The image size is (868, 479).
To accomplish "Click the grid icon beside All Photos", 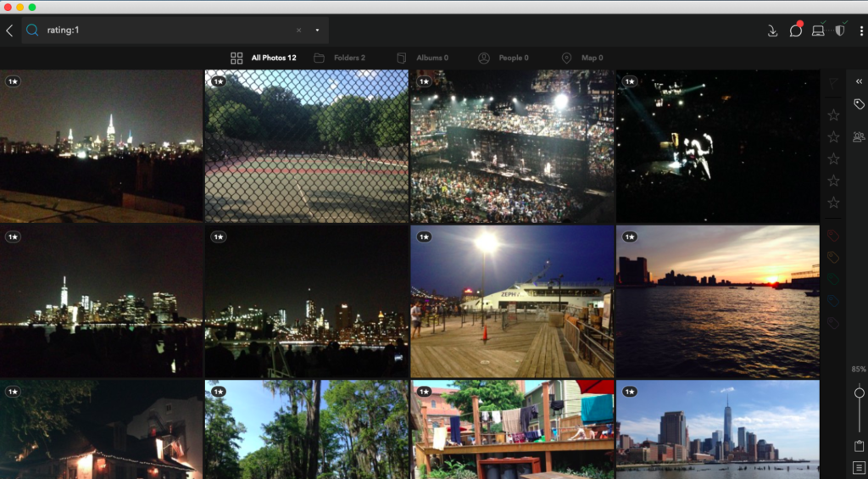I will coord(236,58).
